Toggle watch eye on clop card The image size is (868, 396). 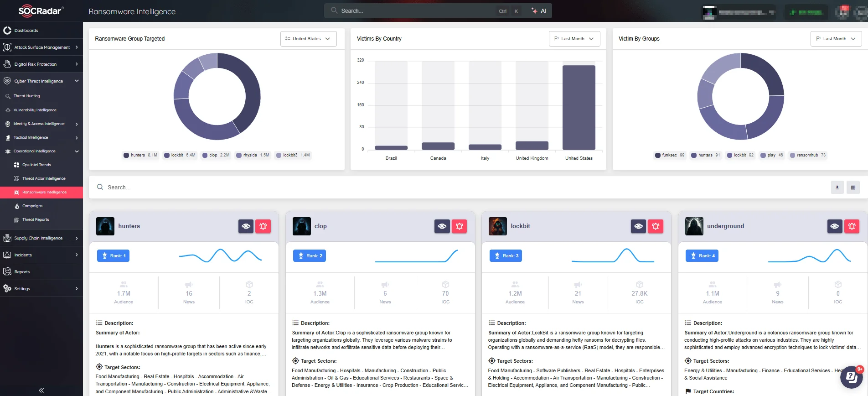point(442,226)
